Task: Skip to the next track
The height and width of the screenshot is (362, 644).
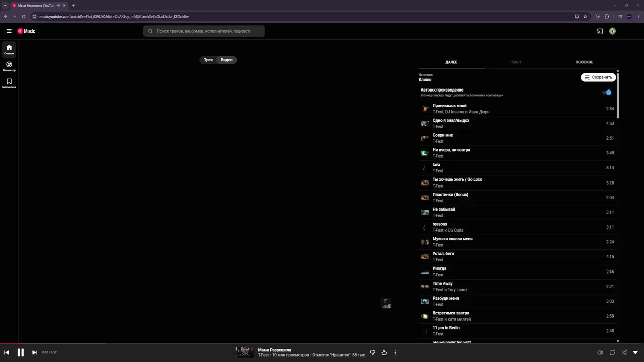Action: point(34,353)
